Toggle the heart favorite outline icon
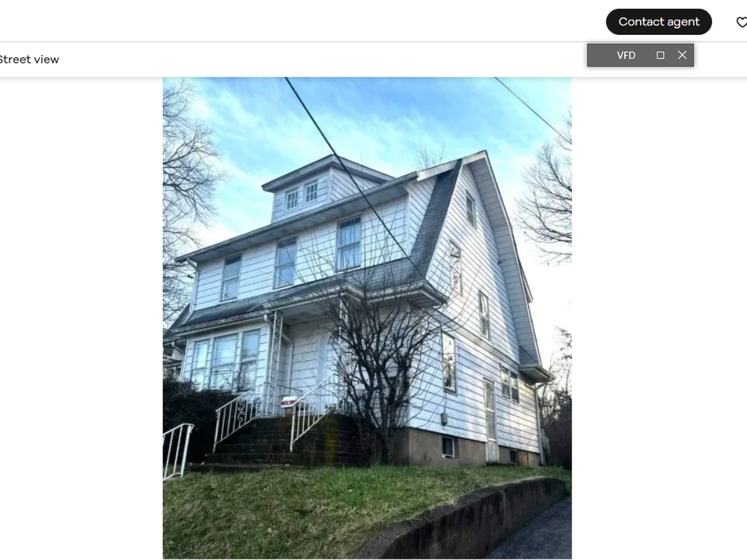Image resolution: width=747 pixels, height=560 pixels. point(742,22)
